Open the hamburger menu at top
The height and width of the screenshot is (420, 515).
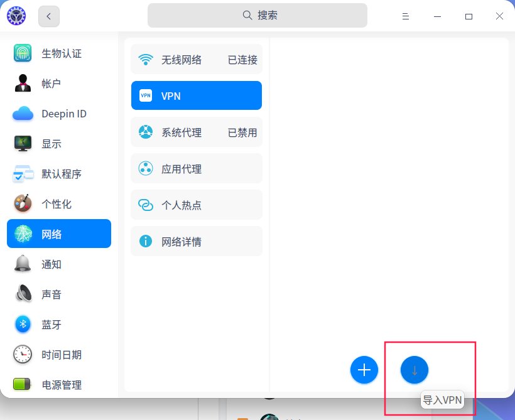click(x=406, y=16)
